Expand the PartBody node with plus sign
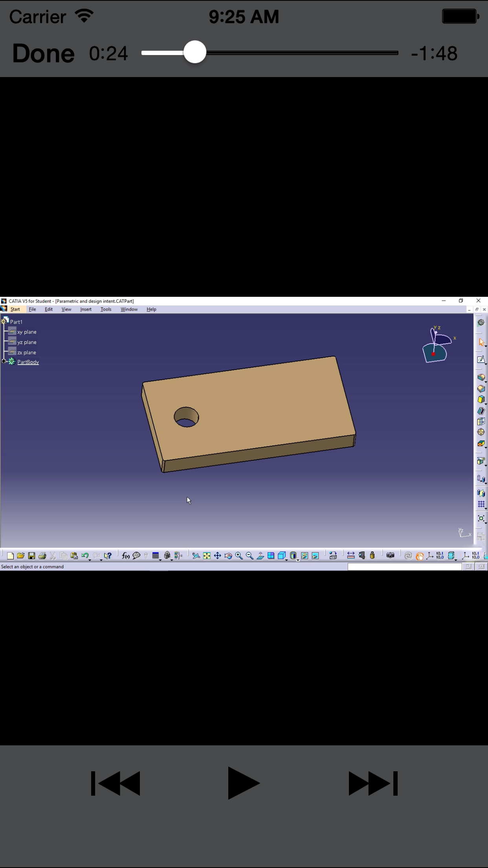Viewport: 488px width, 868px height. [x=4, y=361]
